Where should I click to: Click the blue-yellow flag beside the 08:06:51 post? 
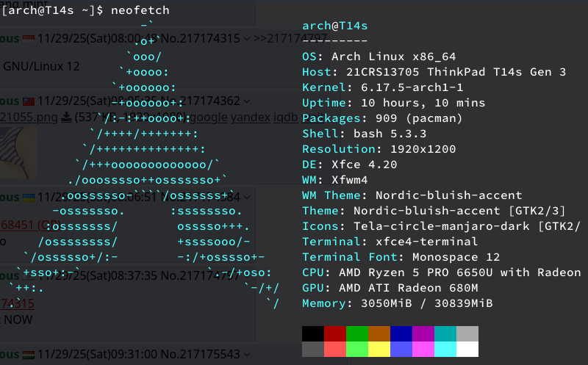[29, 197]
